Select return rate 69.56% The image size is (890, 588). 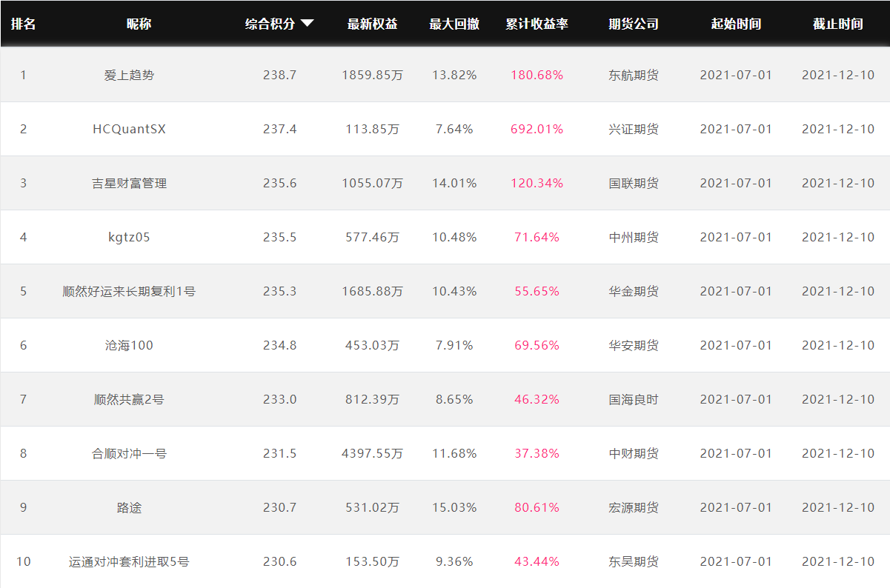[x=537, y=345]
